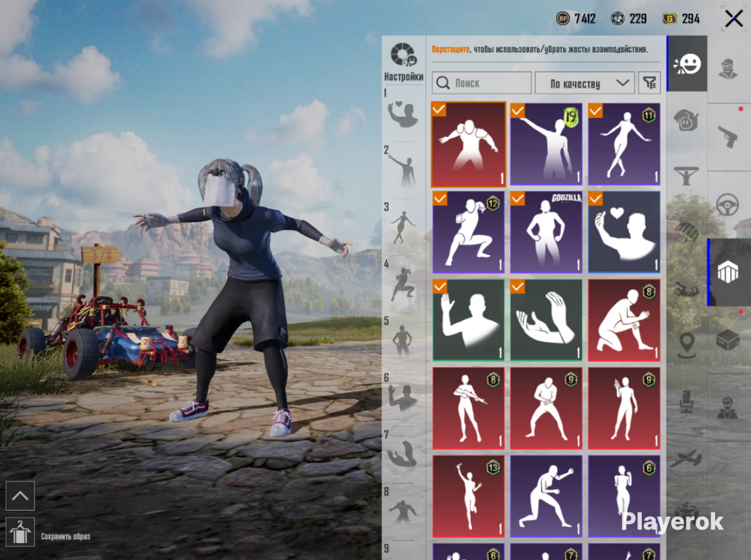Pick the wide-legged stance emote with level 9
This screenshot has height=560, width=751.
(546, 409)
